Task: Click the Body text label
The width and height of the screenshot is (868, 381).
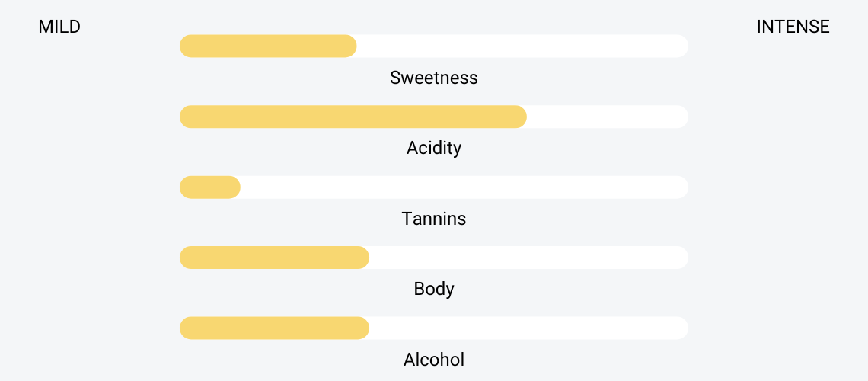Action: (x=433, y=289)
